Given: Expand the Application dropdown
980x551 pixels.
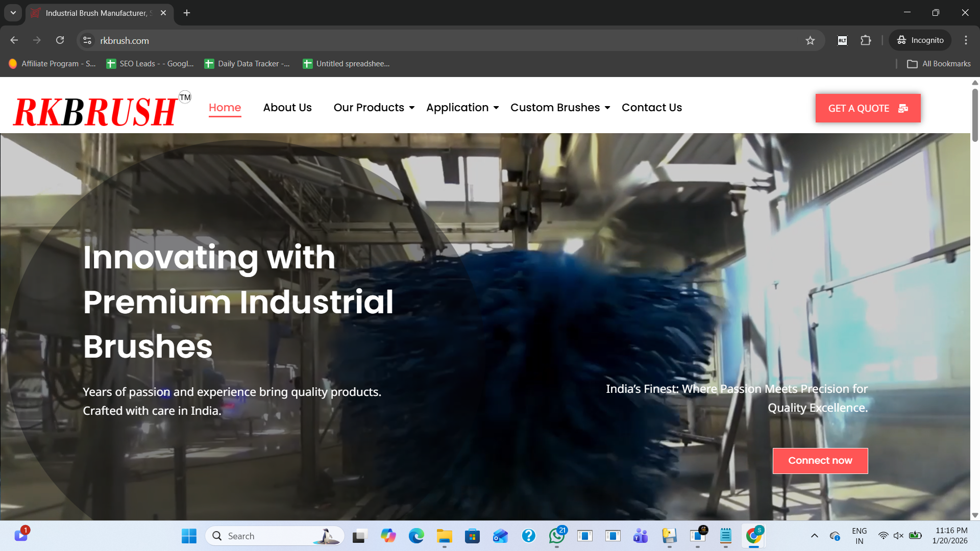Looking at the screenshot, I should pos(458,108).
